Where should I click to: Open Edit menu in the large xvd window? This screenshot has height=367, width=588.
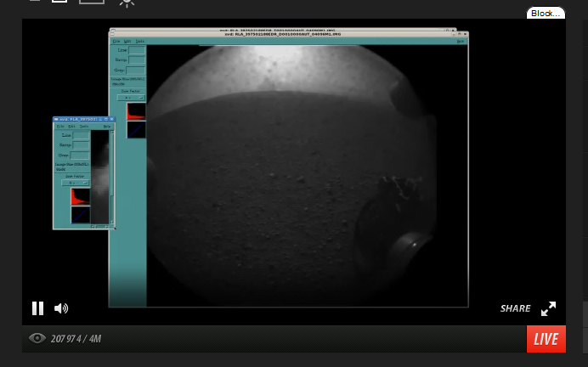[127, 41]
